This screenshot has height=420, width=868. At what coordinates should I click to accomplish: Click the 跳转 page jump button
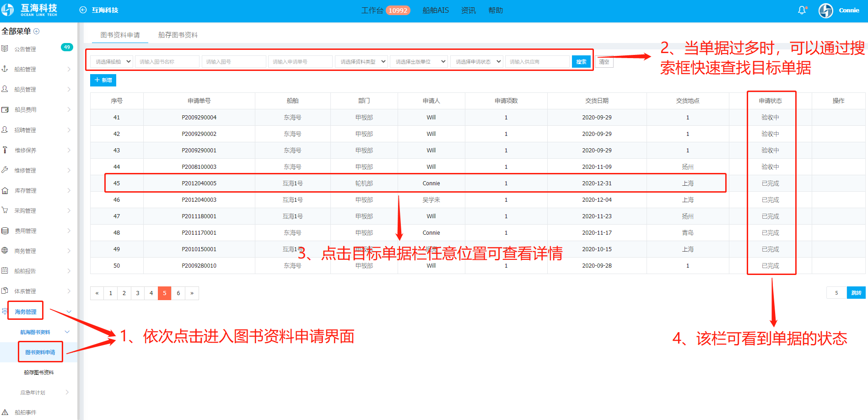(x=856, y=293)
